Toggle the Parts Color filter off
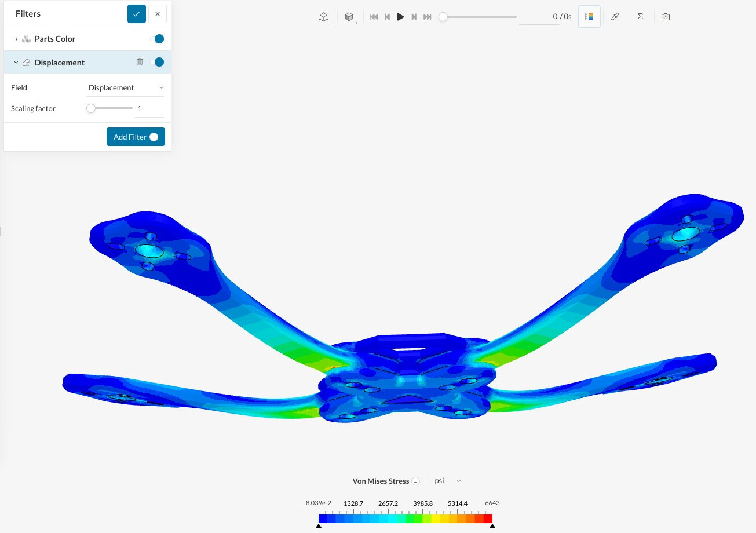The image size is (756, 533). point(157,39)
